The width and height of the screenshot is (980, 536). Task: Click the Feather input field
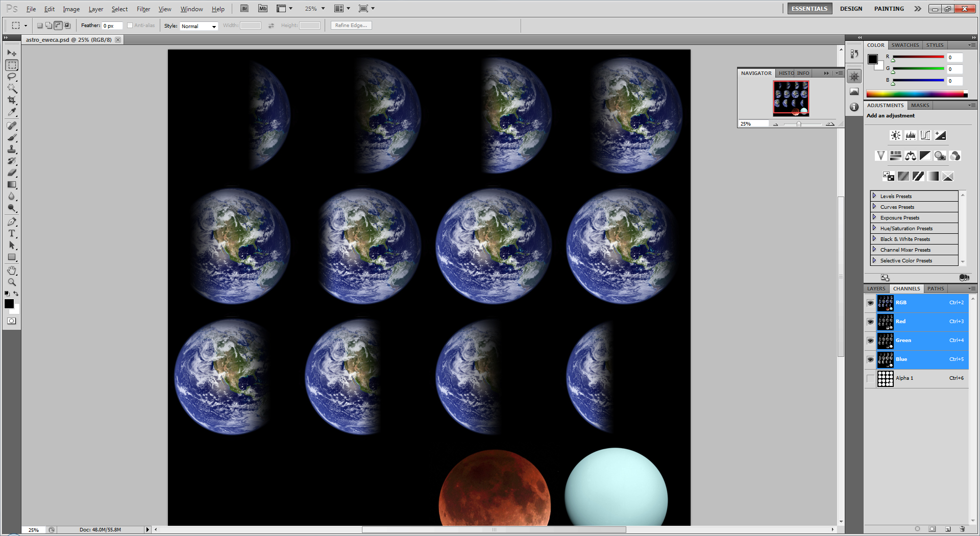point(112,26)
